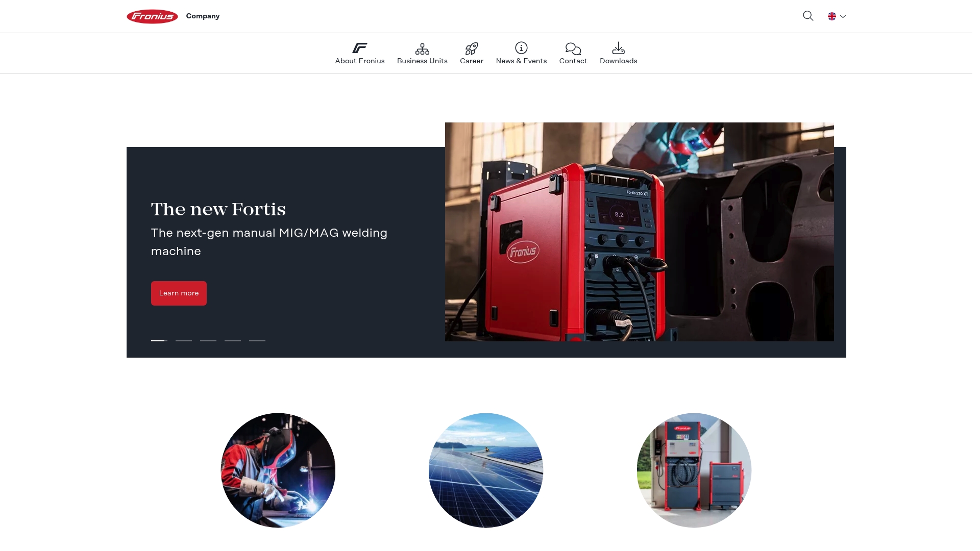Jump to the fifth carousel slide indicator

tap(257, 340)
